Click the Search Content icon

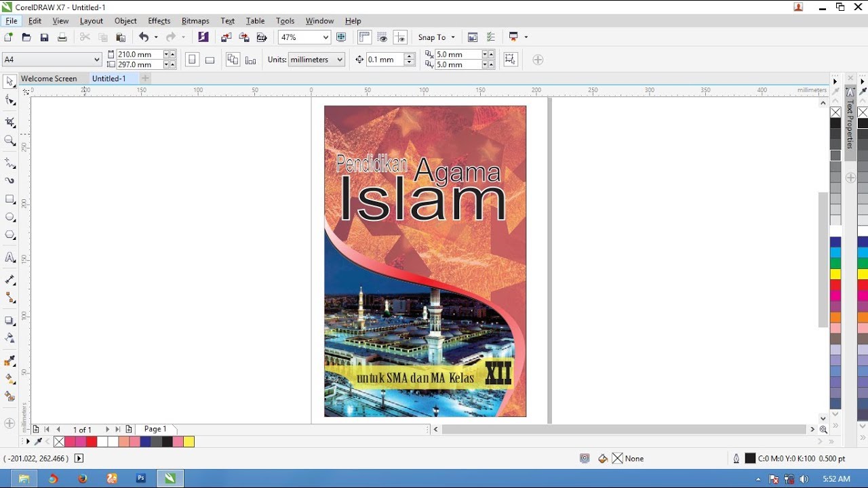pyautogui.click(x=203, y=37)
